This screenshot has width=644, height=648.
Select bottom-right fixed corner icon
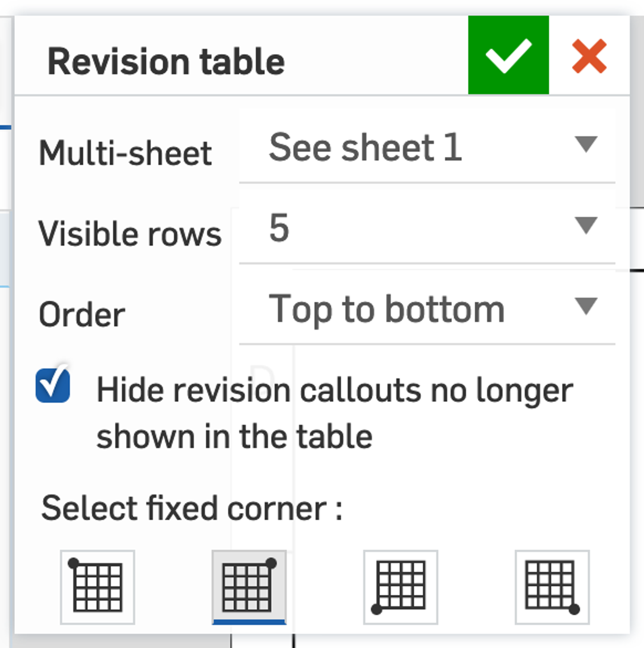[552, 587]
